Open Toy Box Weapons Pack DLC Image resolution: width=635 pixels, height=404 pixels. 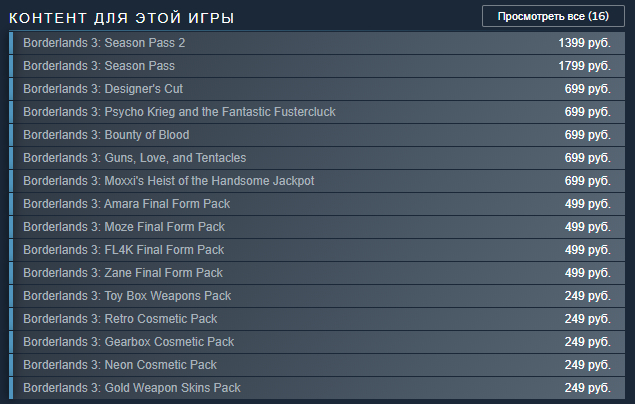click(127, 296)
